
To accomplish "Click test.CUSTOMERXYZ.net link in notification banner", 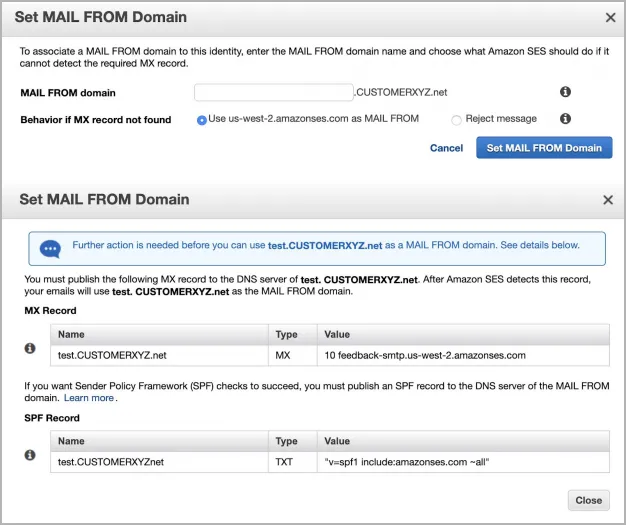I will coord(325,246).
